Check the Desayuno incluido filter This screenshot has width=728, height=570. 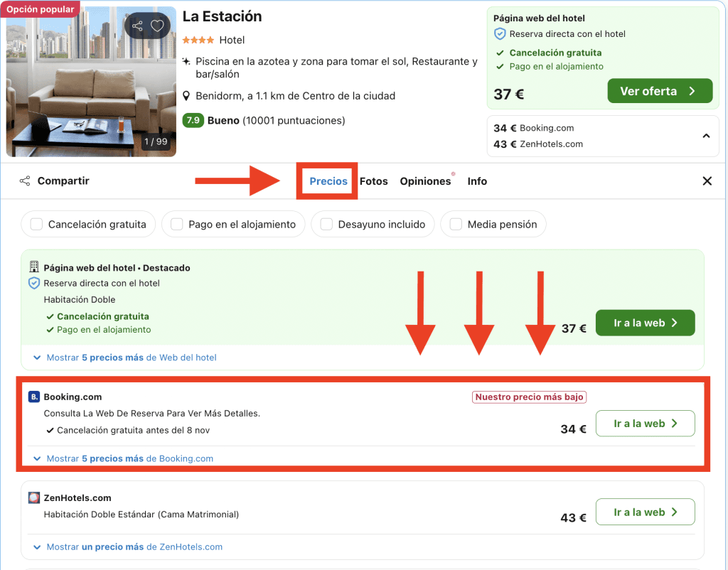pos(326,225)
